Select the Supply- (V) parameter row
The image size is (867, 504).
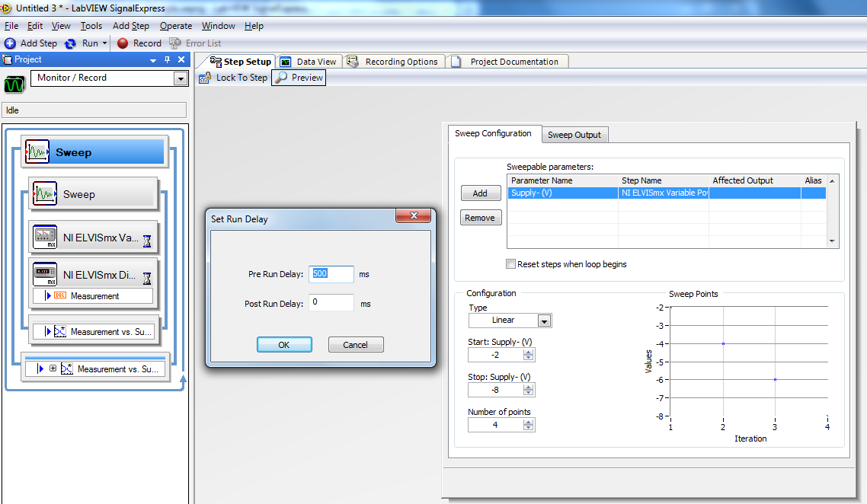point(667,193)
